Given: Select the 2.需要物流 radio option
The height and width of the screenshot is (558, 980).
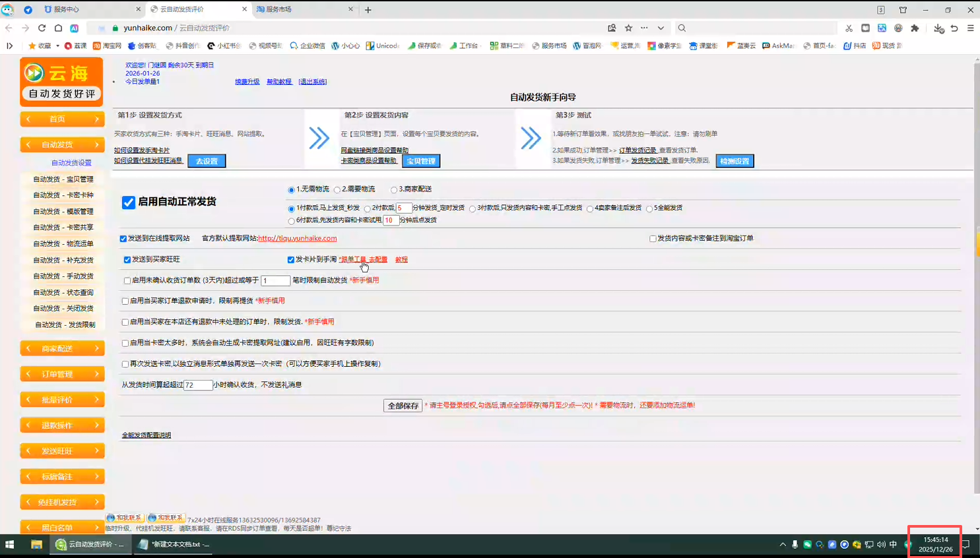Looking at the screenshot, I should click(337, 190).
